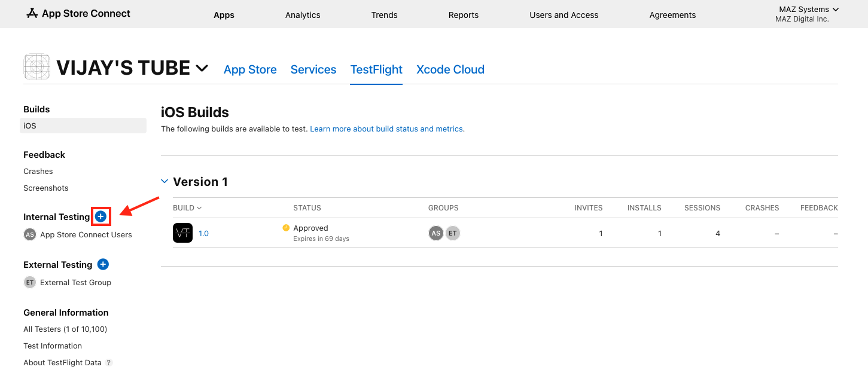The width and height of the screenshot is (868, 379).
Task: Click 'Expires in 69 days' text
Action: [x=321, y=239]
